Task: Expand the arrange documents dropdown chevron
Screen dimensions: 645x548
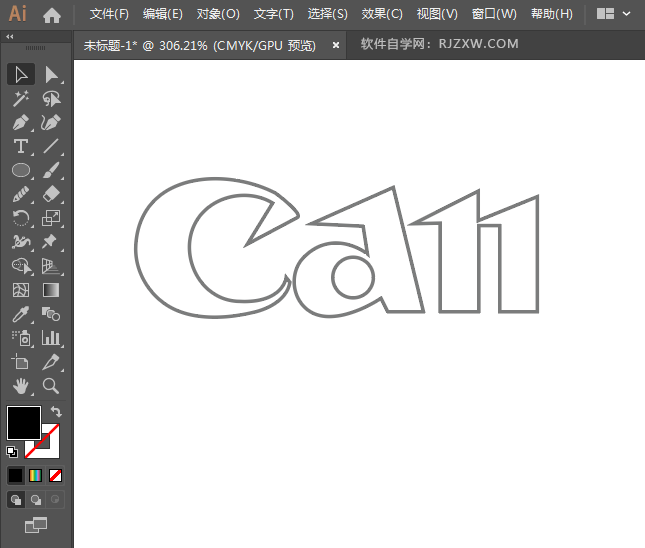Action: (626, 14)
